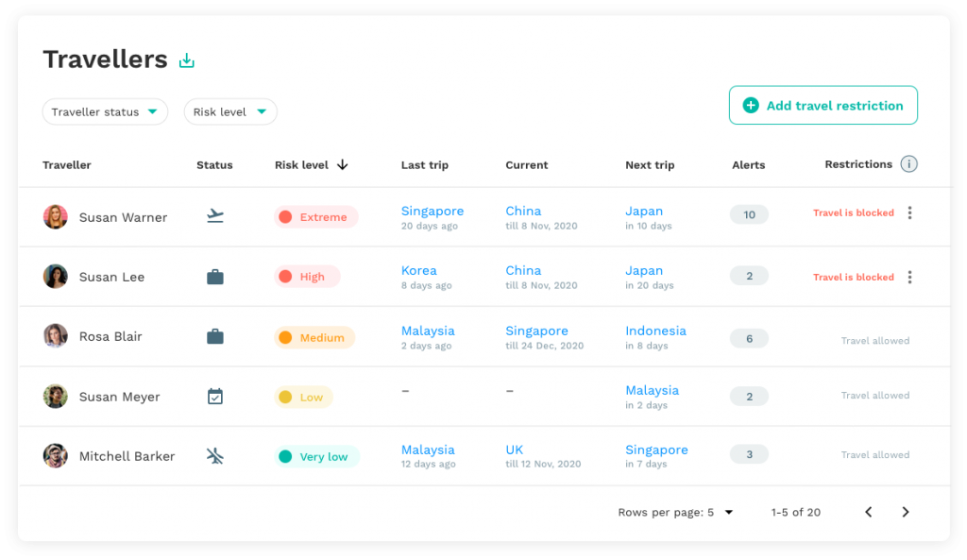Open Susan Lee's next trip Japan link
Screen dimensions: 967x560
(x=644, y=271)
